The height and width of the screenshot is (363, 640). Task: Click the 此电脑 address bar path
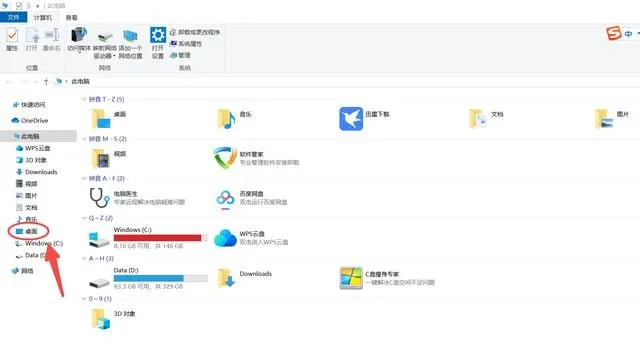[x=80, y=81]
